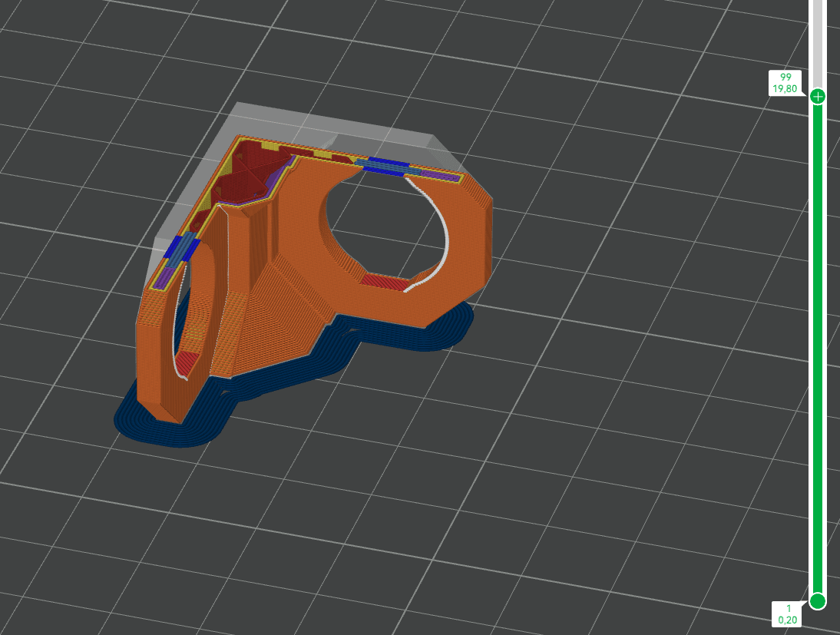Click the red patch inside the left oval hole
The image size is (840, 635).
187,361
